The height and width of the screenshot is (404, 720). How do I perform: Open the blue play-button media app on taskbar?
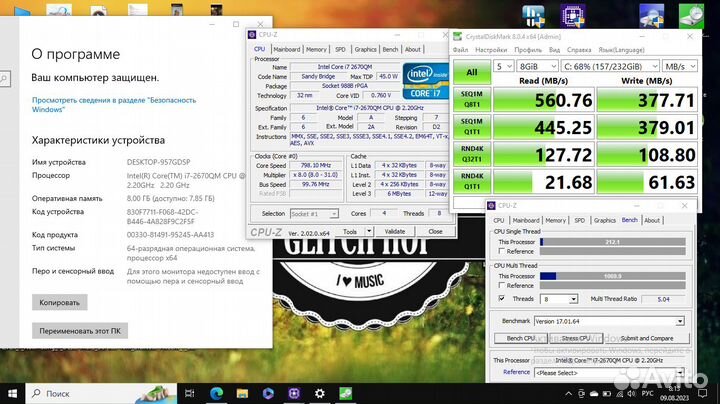pyautogui.click(x=268, y=393)
